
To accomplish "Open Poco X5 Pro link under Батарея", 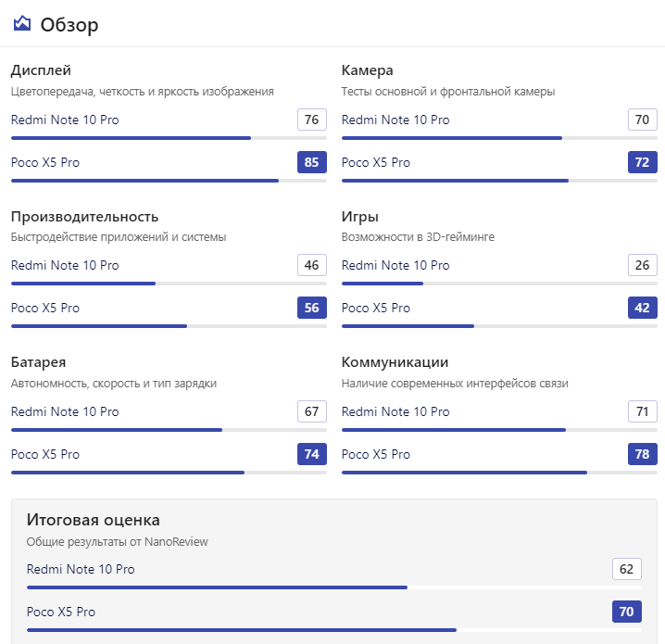I will [45, 454].
